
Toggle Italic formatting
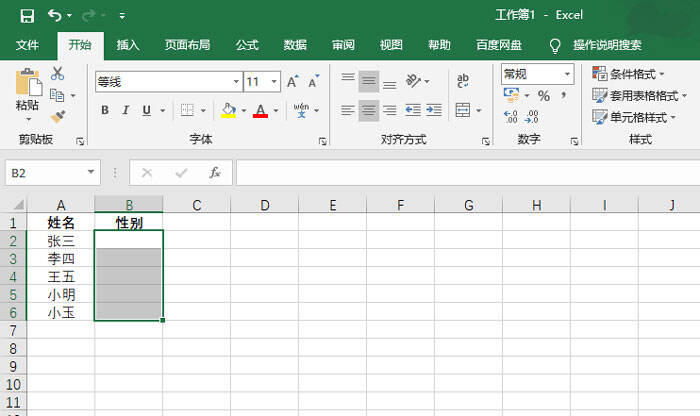(126, 110)
